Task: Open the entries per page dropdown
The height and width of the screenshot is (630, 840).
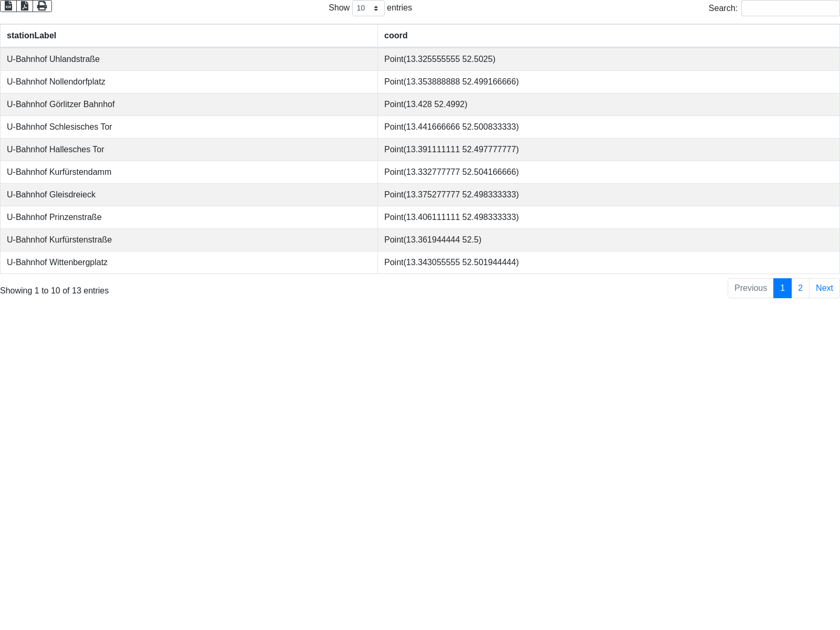Action: 368,8
